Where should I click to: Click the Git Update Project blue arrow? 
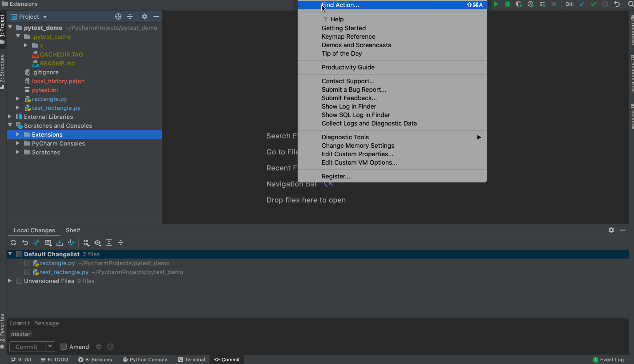(582, 4)
